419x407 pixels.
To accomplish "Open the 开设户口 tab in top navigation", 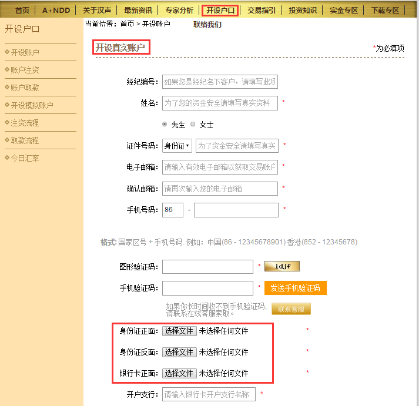I will [220, 10].
